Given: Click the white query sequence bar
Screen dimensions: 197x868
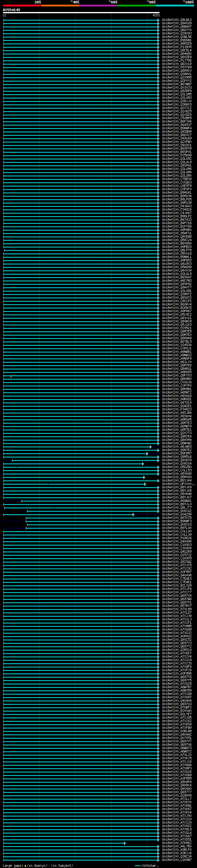Looking at the screenshot, I should 81,12.
